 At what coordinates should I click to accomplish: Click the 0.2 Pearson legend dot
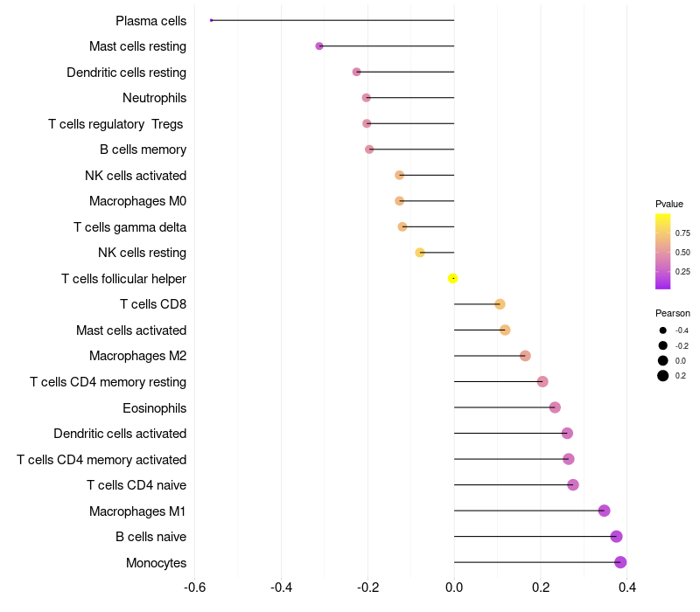(663, 376)
